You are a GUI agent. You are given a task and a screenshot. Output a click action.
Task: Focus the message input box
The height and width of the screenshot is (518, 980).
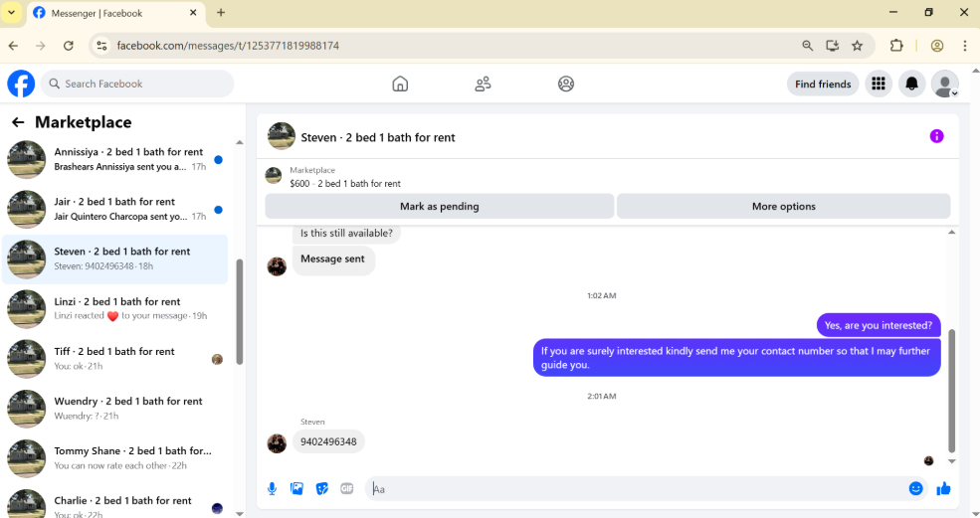coord(638,488)
